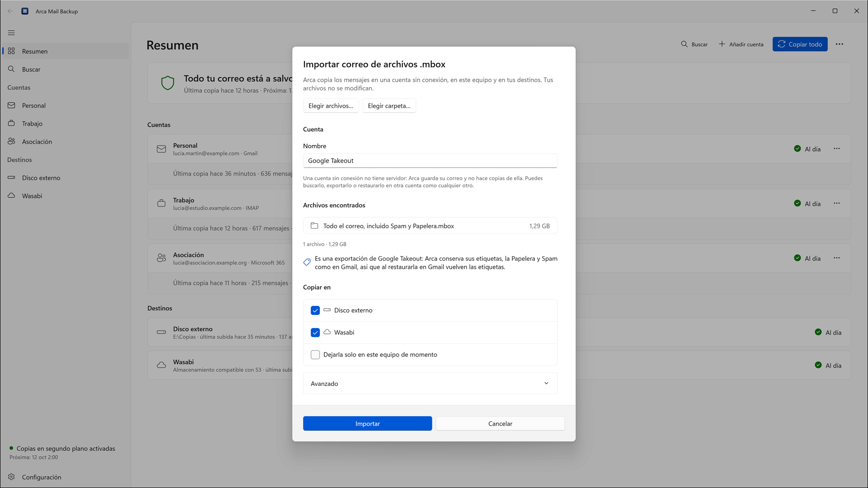Click the Al día checkmark for Personal

coord(797,149)
